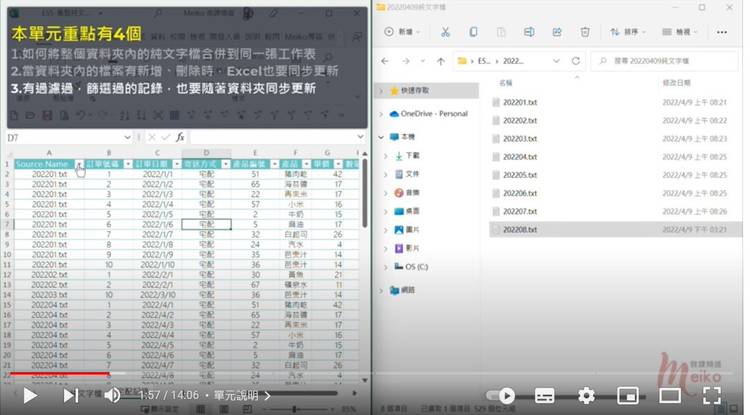The height and width of the screenshot is (415, 750).
Task: Expand the 快速存取 tree node
Action: click(381, 90)
